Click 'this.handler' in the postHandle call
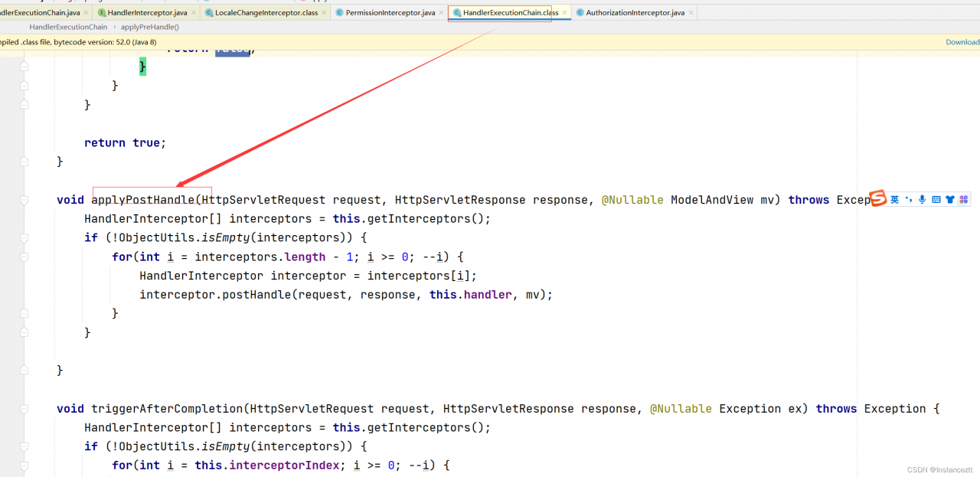This screenshot has height=477, width=980. [x=471, y=295]
